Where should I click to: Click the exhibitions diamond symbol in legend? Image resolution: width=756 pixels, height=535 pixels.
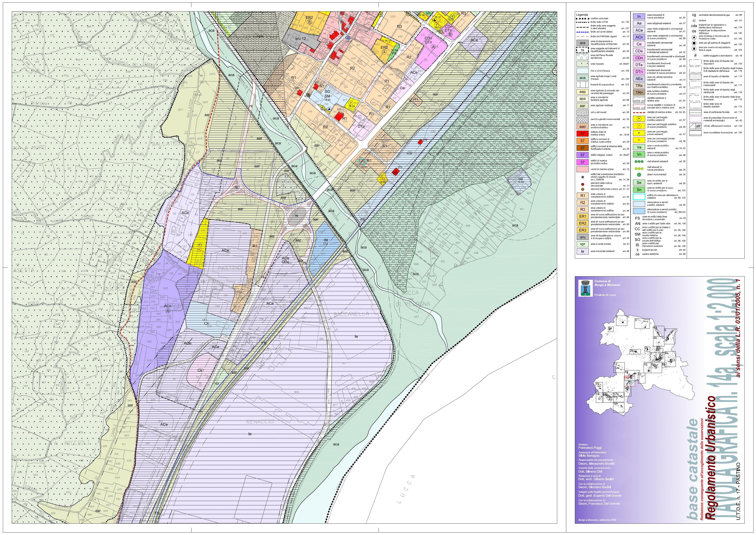(694, 49)
